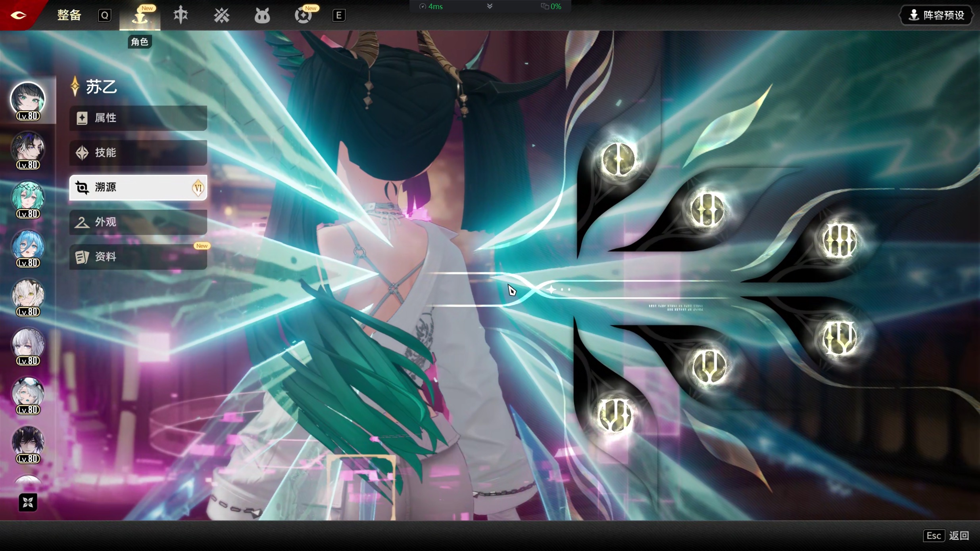This screenshot has height=551, width=980.
Task: Switch to the 外观 appearance menu
Action: [138, 222]
